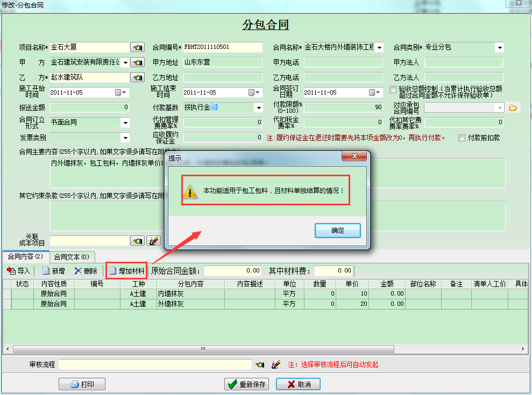Expand the 合同类别 dropdown
The image size is (532, 395).
coord(499,47)
